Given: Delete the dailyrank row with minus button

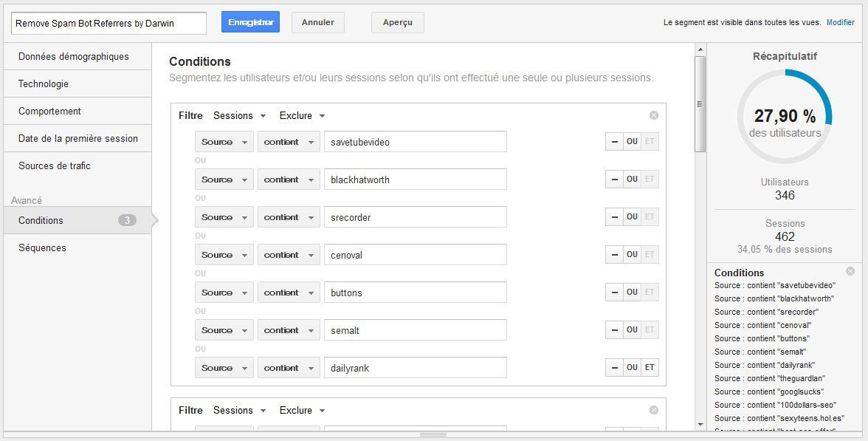Looking at the screenshot, I should [x=613, y=368].
